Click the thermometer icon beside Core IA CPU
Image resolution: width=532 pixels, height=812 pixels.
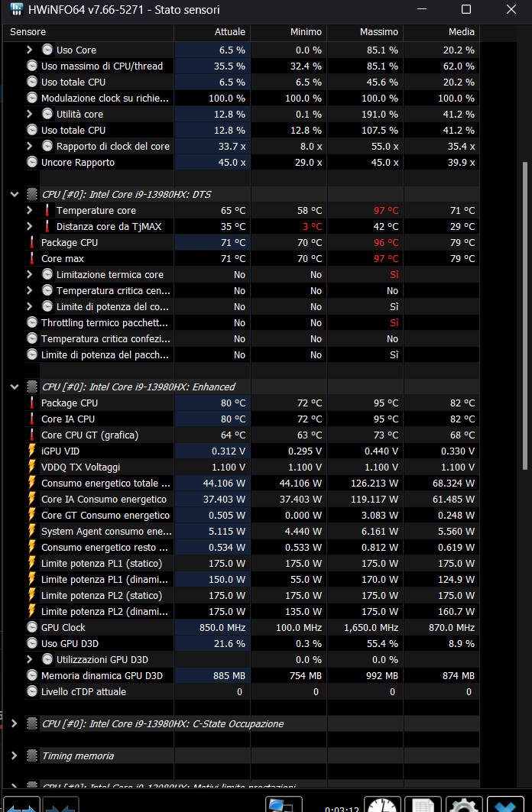32,419
